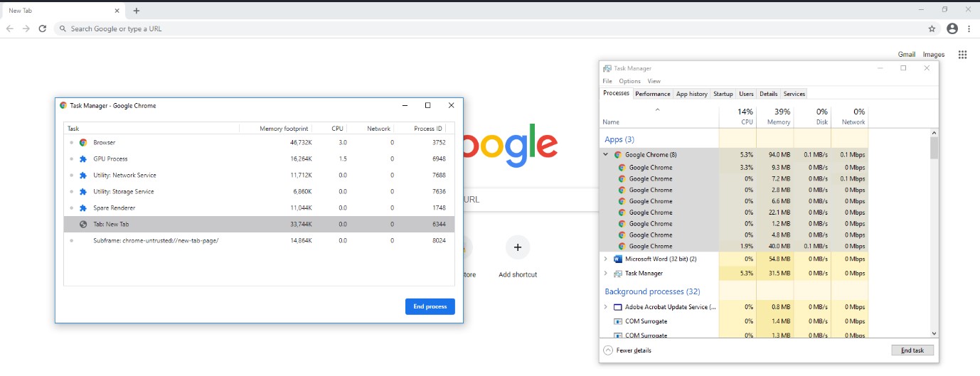Switch to the App history tab

692,94
